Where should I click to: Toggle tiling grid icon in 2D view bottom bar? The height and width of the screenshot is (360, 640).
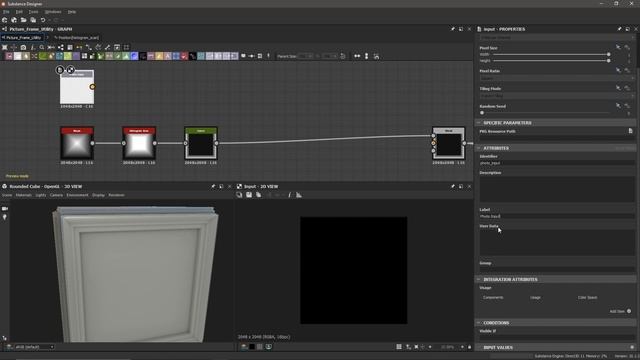[x=399, y=347]
